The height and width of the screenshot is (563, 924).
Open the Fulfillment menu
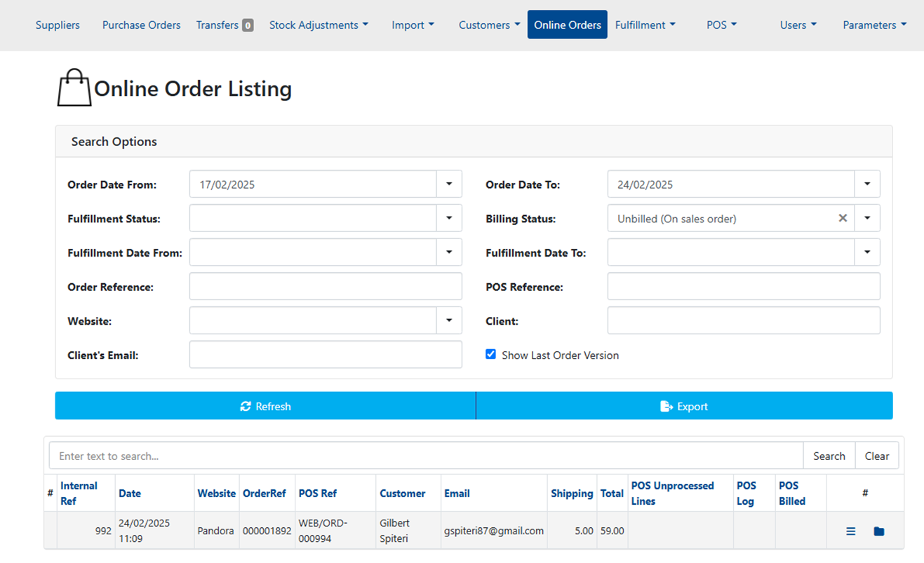pyautogui.click(x=645, y=25)
